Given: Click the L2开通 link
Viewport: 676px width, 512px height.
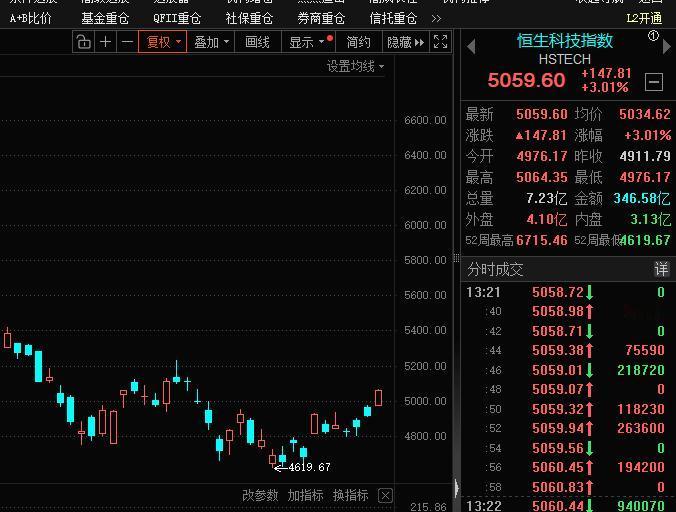Looking at the screenshot, I should [644, 18].
